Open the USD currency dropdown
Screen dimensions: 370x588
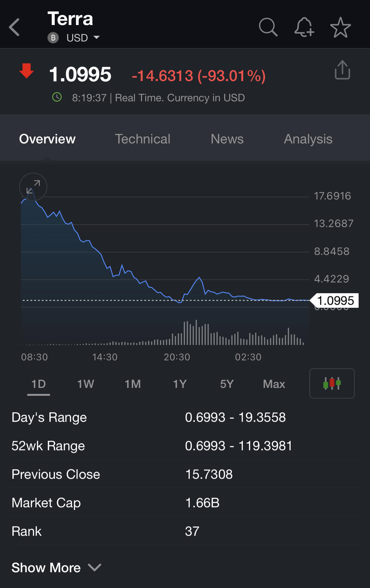(x=82, y=38)
